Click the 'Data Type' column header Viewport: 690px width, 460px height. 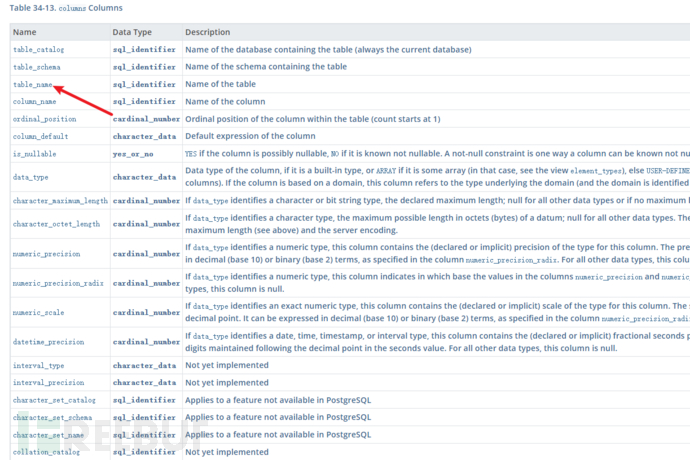point(132,32)
